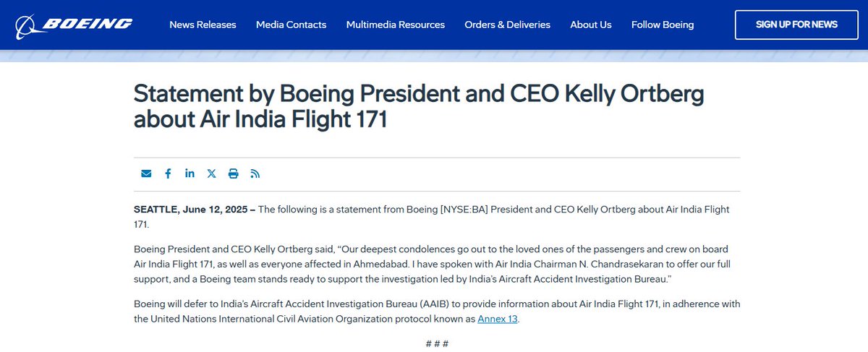Click the Boeing logo in the header
The image size is (868, 352).
tap(75, 25)
